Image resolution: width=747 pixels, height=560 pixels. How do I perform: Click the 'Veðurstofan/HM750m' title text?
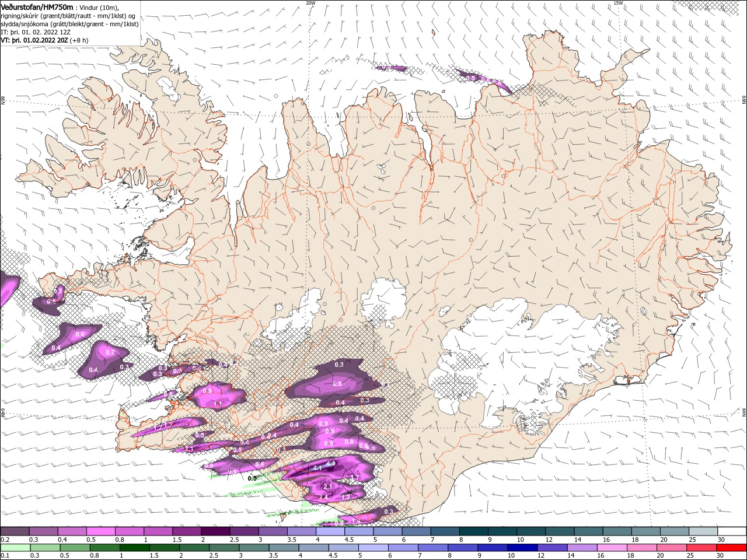37,7
